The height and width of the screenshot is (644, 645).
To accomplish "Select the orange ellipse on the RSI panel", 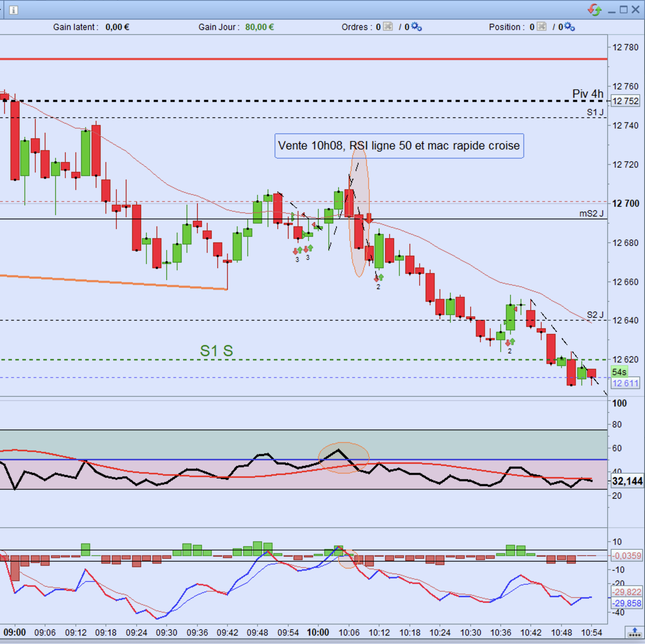I will tap(343, 458).
